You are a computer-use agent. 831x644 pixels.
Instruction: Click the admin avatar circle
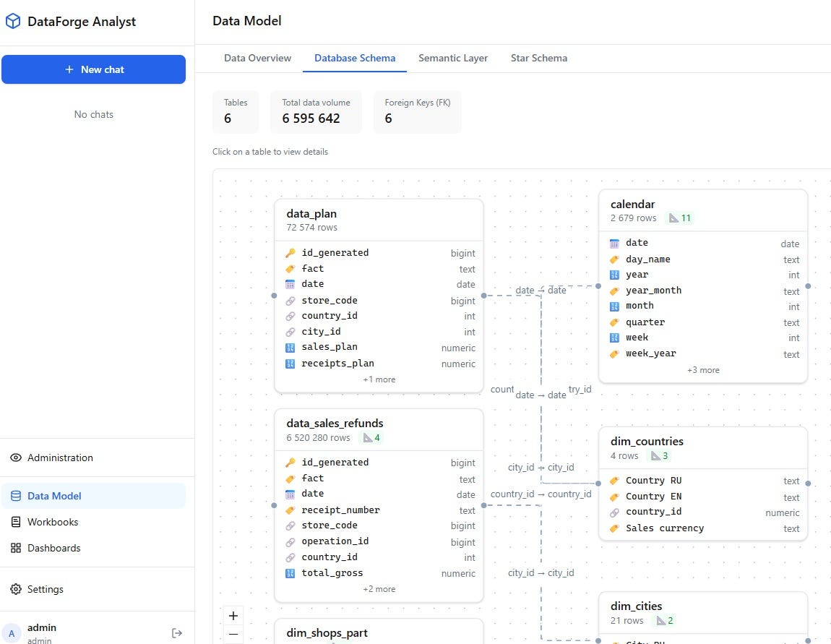12,633
